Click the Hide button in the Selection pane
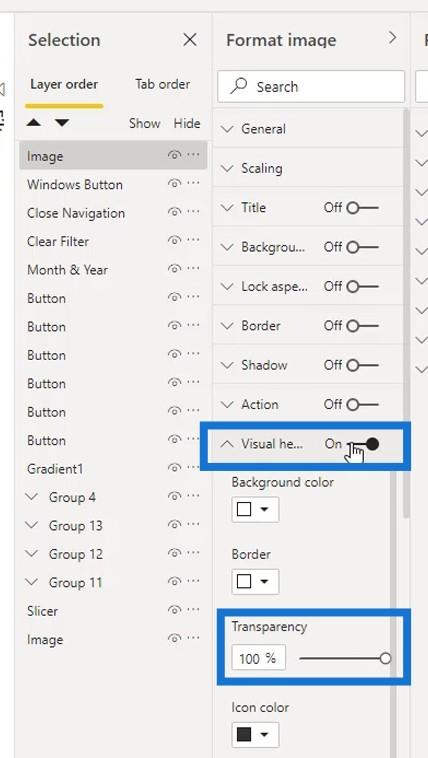Screen dimensions: 428x758 pyautogui.click(x=187, y=123)
